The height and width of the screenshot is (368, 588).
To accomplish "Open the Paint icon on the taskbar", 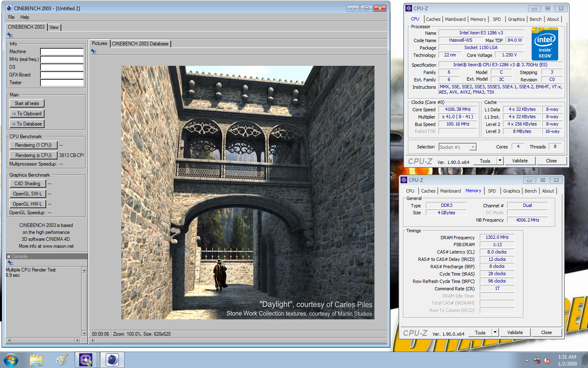I will tap(61, 360).
